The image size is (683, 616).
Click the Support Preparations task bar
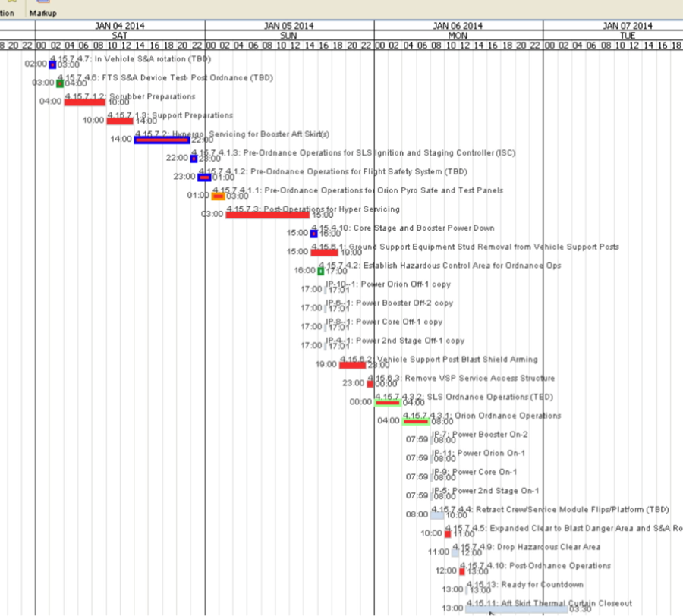click(x=119, y=121)
